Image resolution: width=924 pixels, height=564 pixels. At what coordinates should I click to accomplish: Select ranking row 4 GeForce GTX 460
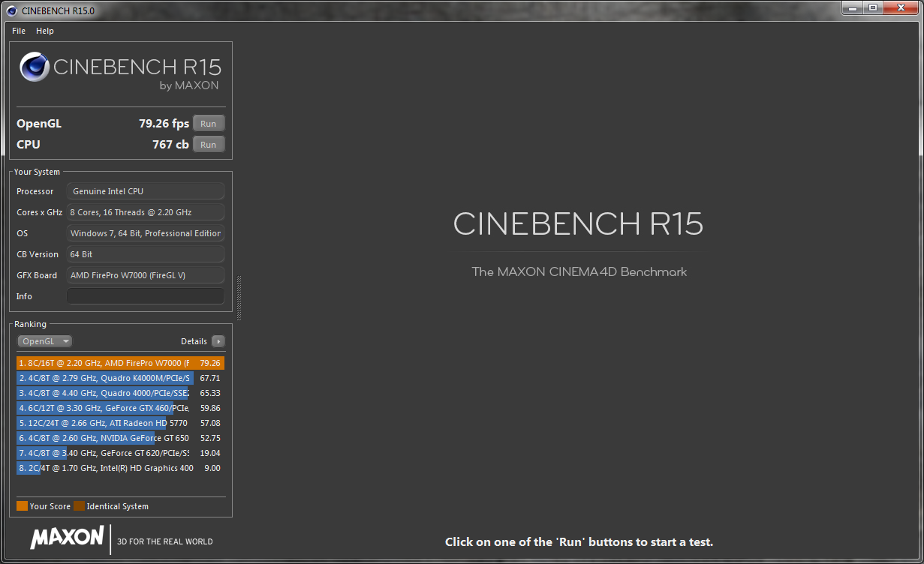[x=120, y=408]
